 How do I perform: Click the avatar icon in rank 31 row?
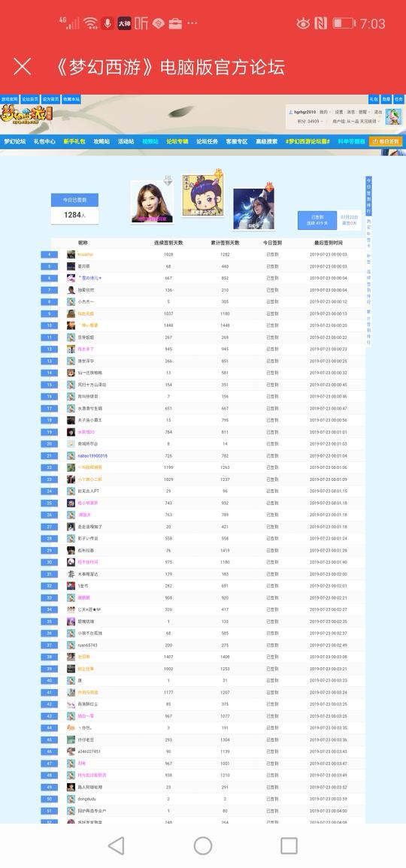point(71,574)
